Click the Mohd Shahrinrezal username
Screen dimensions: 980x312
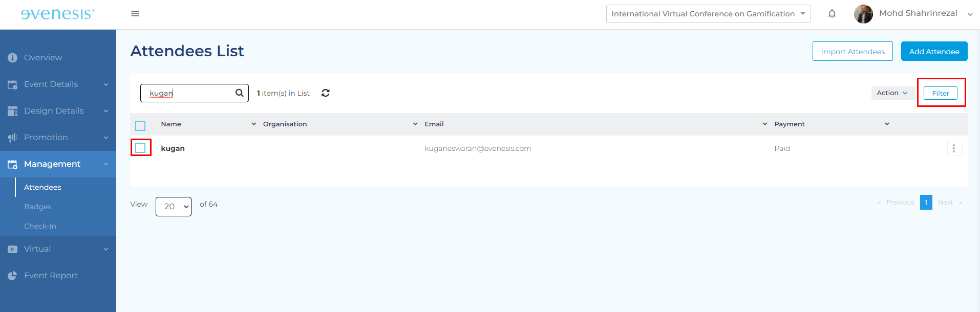pyautogui.click(x=918, y=13)
